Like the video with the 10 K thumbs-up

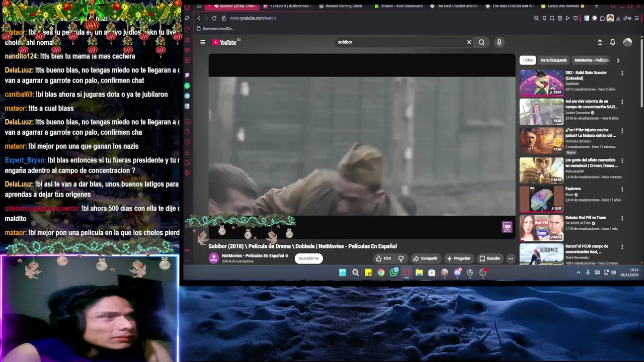[383, 258]
